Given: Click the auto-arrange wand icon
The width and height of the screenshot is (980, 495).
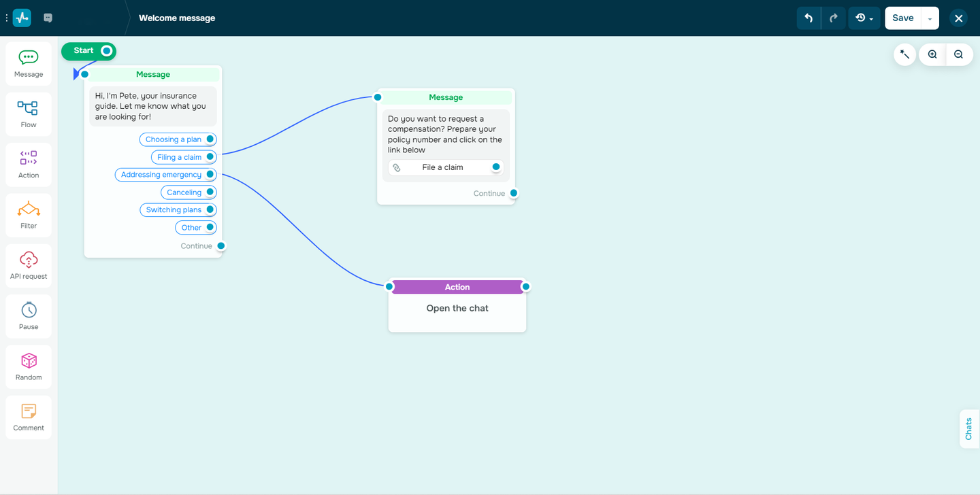Looking at the screenshot, I should click(905, 54).
